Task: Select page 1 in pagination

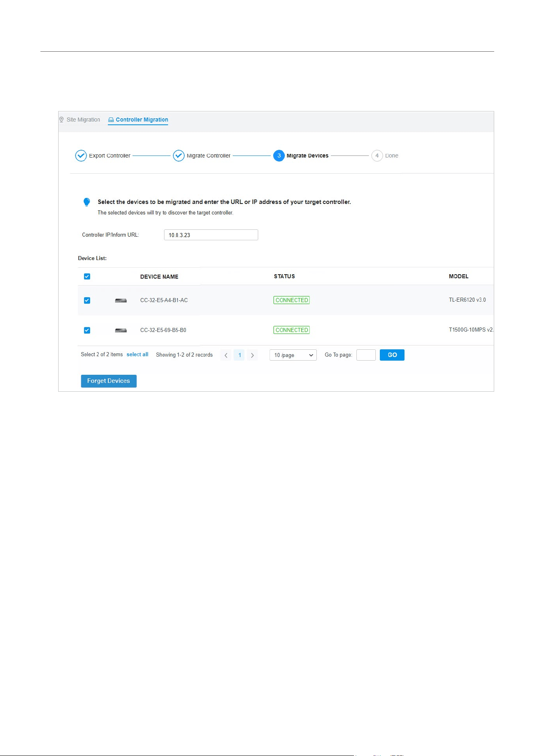Action: 239,355
